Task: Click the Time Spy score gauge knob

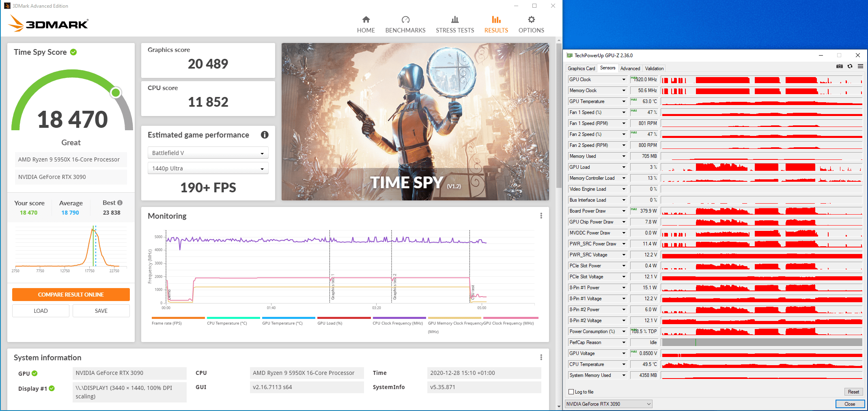Action: 116,93
